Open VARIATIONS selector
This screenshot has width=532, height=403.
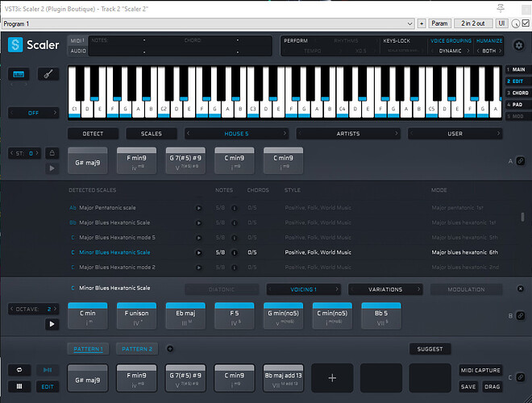pyautogui.click(x=385, y=289)
